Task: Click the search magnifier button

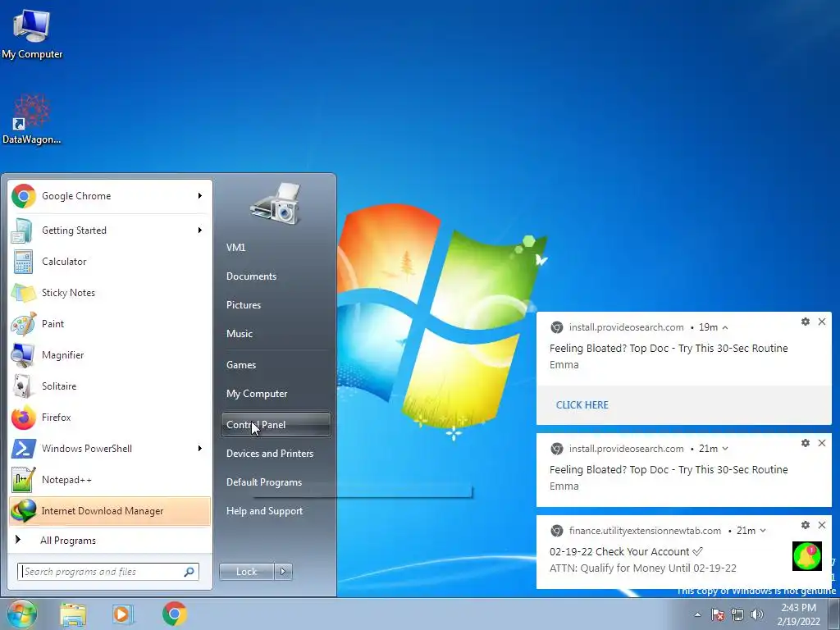Action: [189, 572]
